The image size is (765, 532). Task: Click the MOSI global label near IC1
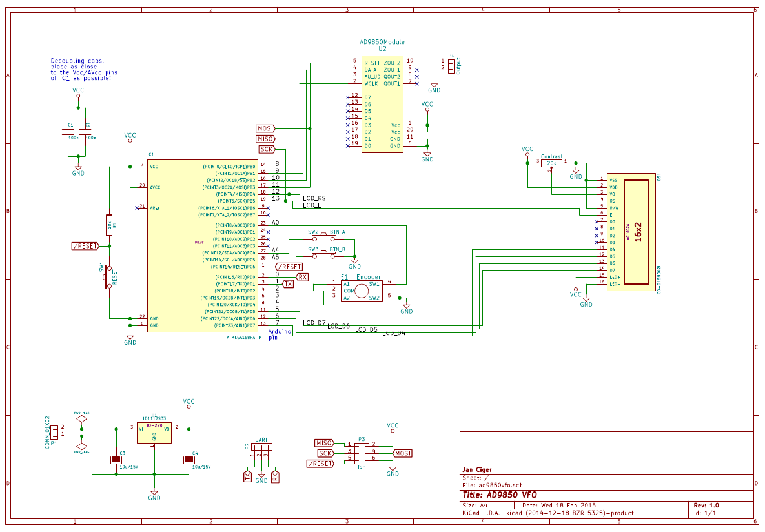pyautogui.click(x=265, y=128)
